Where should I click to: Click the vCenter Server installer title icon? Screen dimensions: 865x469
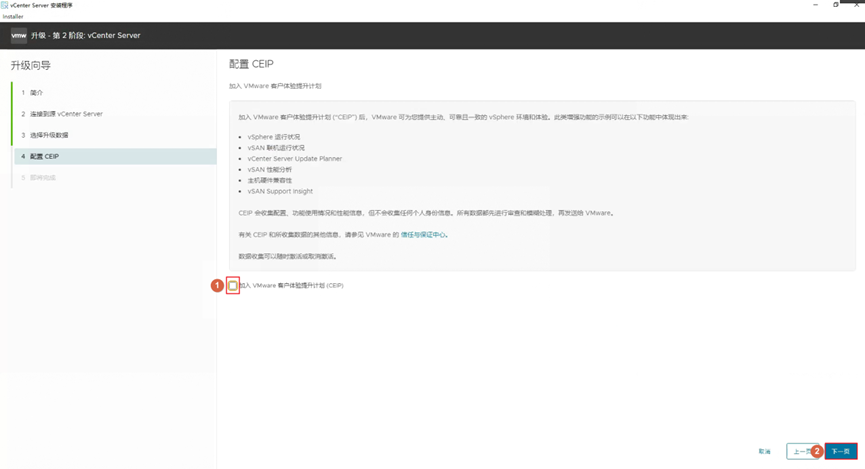pyautogui.click(x=4, y=5)
